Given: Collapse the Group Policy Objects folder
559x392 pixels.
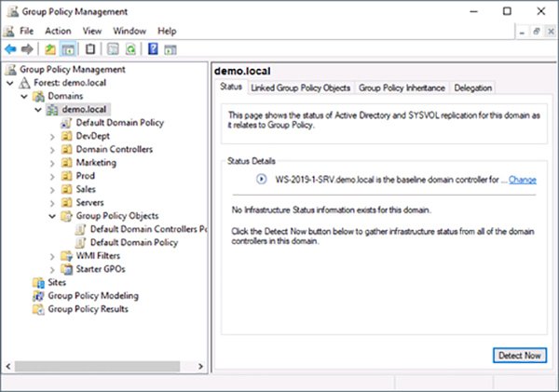Looking at the screenshot, I should (52, 216).
